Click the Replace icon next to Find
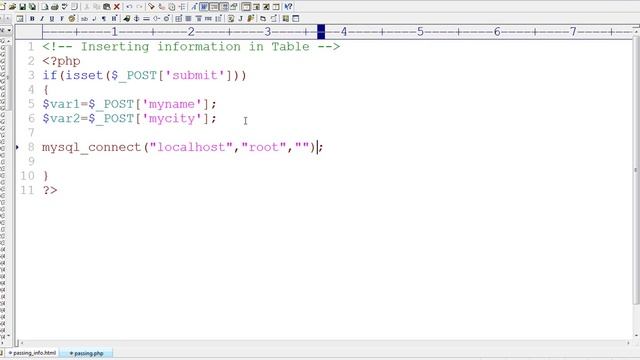Viewport: 640px width, 360px height. point(162,7)
